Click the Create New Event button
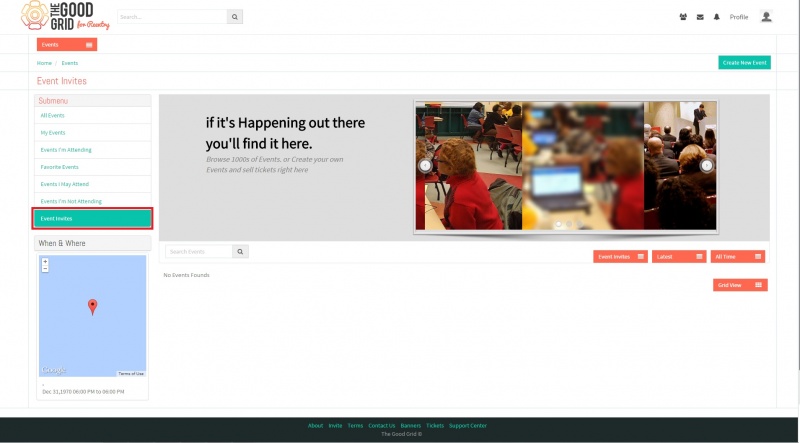This screenshot has width=800, height=443. (x=744, y=63)
